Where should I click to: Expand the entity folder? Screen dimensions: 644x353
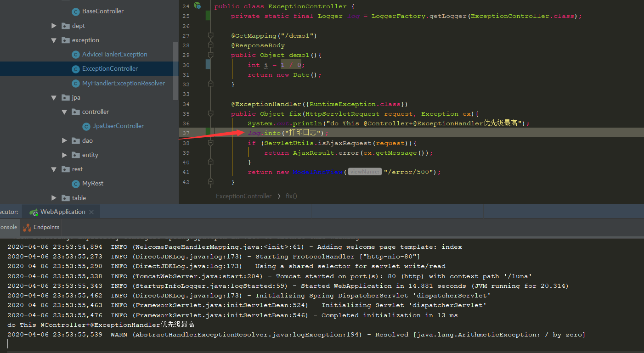pos(64,155)
